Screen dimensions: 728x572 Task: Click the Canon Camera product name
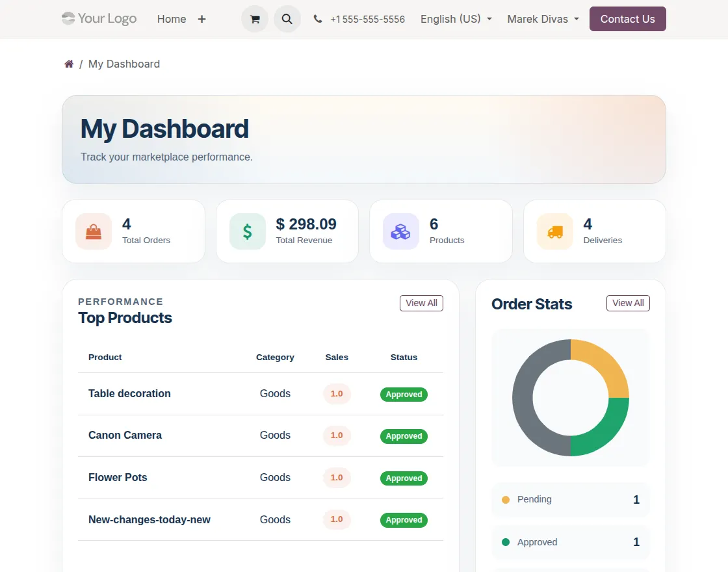125,435
